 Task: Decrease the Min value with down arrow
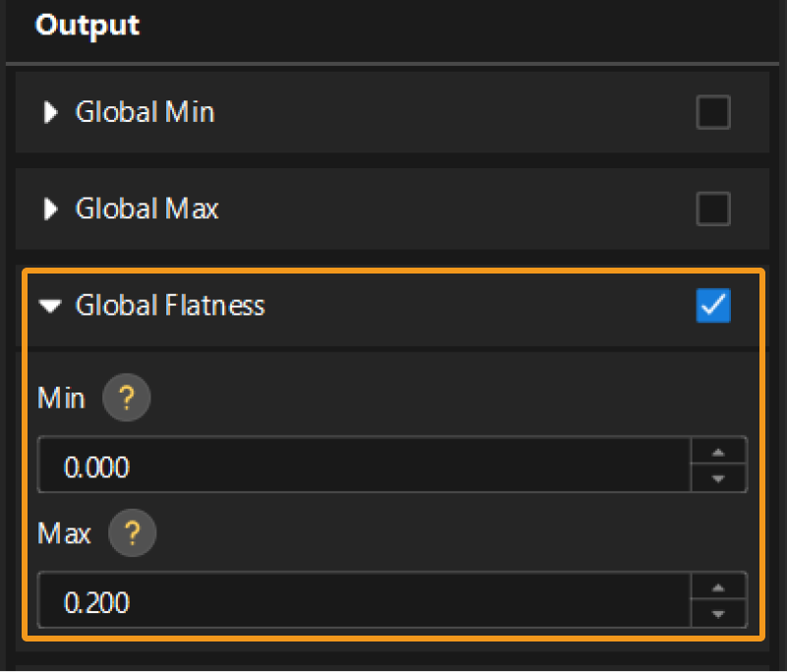[718, 478]
